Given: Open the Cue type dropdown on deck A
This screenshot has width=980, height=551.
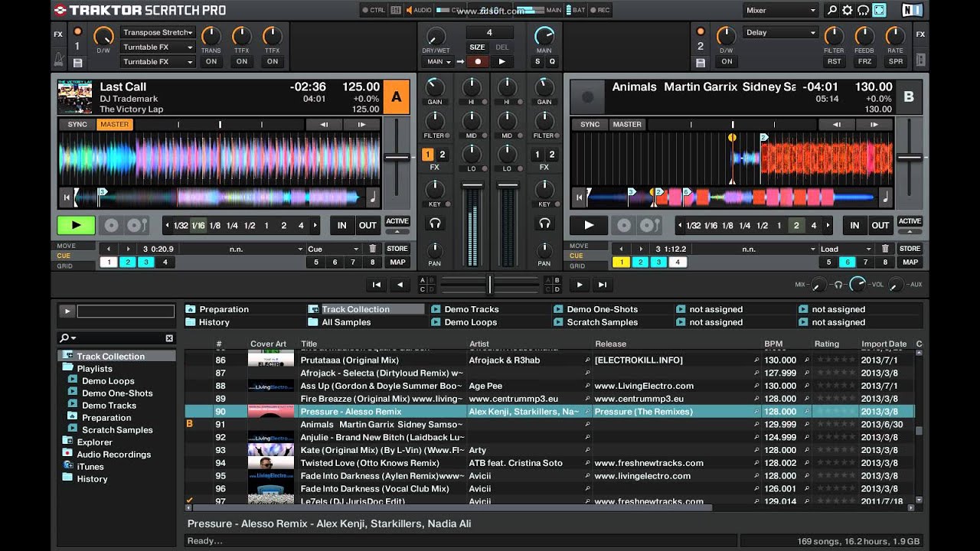Looking at the screenshot, I should (x=333, y=249).
